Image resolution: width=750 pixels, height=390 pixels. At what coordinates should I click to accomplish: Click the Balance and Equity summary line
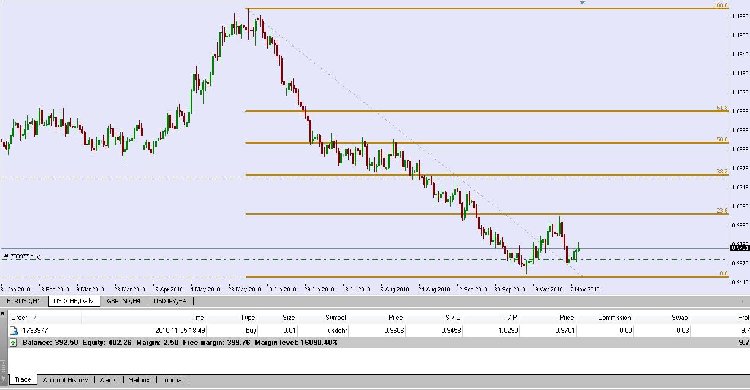(179, 343)
